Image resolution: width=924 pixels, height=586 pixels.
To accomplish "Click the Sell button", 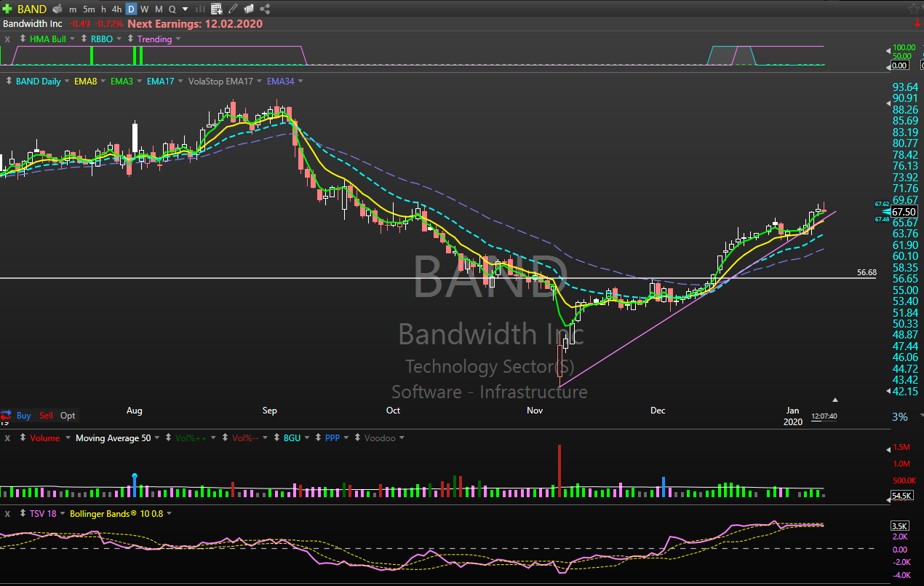I will [46, 416].
